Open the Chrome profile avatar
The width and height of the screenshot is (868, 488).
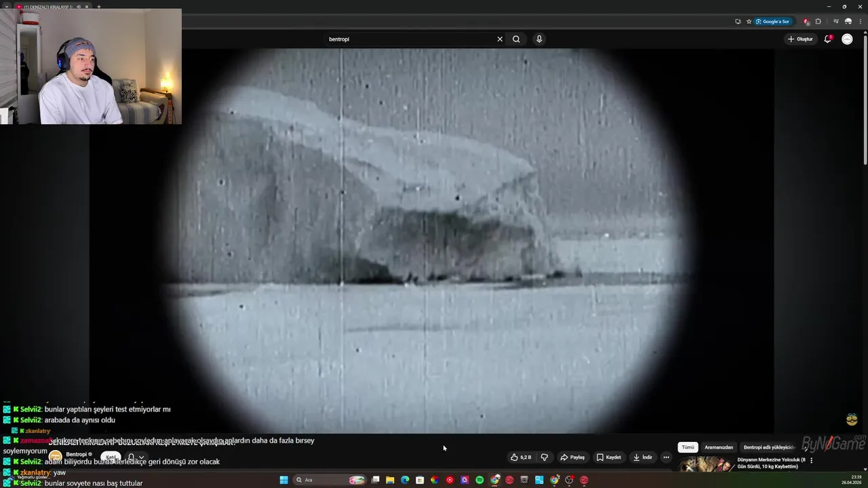(848, 22)
